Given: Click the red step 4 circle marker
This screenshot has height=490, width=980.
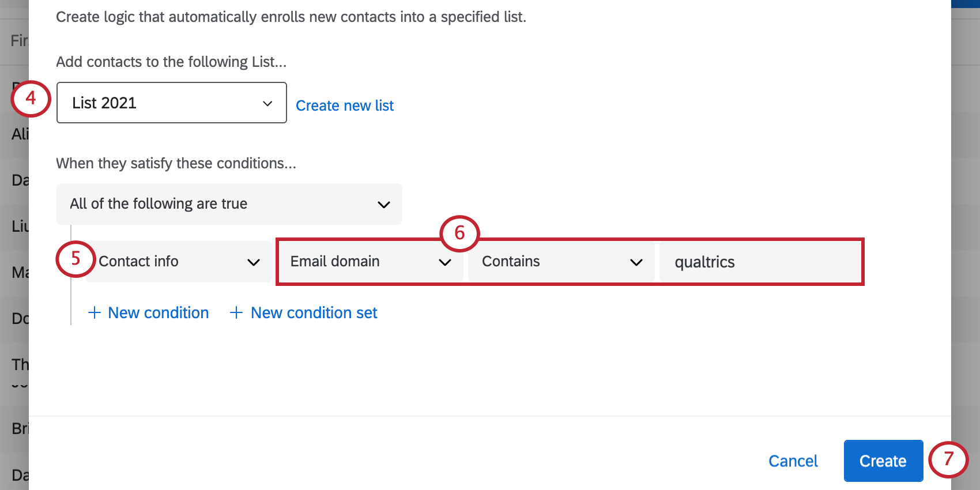Looking at the screenshot, I should pos(31,99).
